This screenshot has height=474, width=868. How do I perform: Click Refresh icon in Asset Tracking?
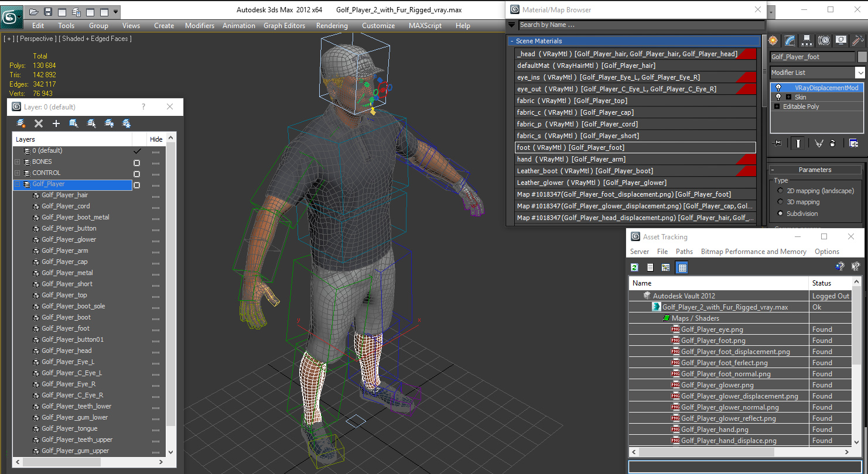(634, 267)
